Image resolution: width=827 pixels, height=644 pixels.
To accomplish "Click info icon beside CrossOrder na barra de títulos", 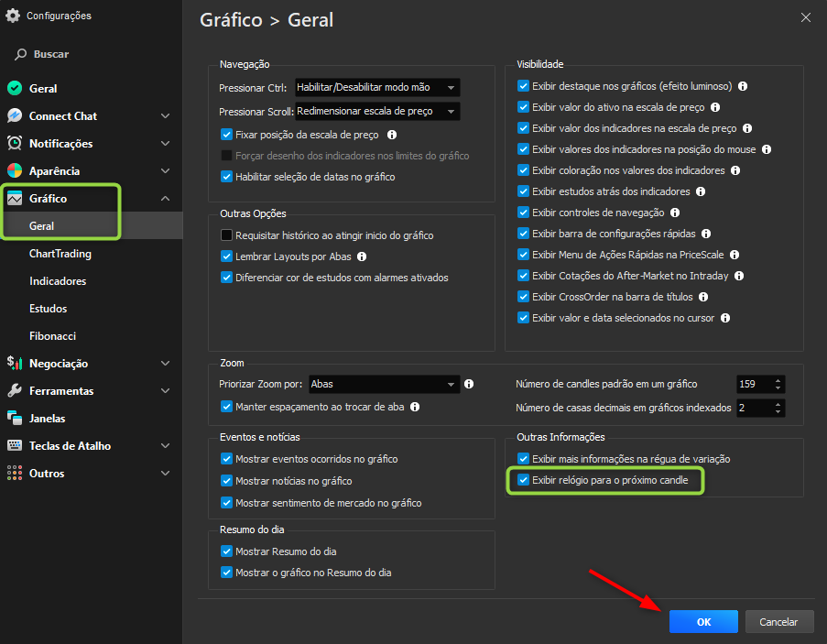I will [x=703, y=297].
